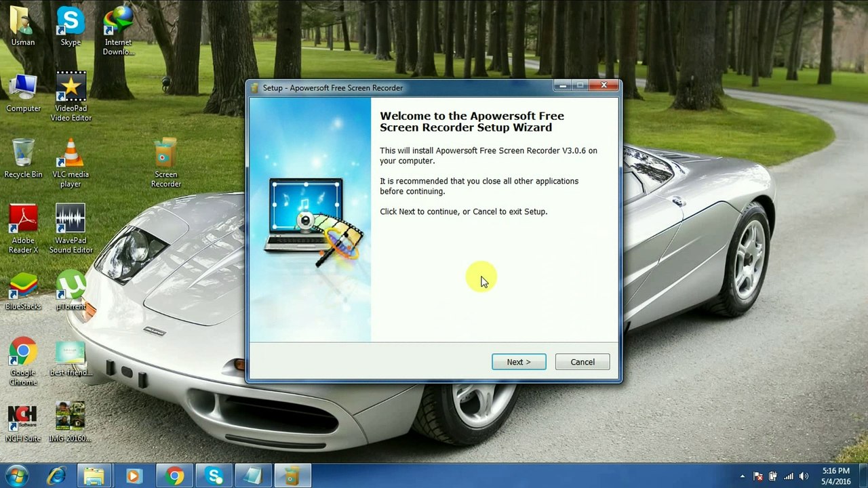
Task: Select the setup installer taskbar item
Action: click(x=292, y=476)
